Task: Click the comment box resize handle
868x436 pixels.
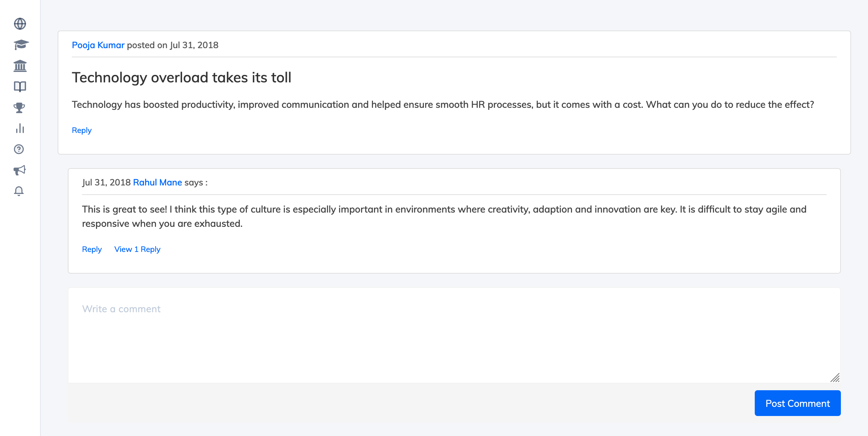Action: (835, 378)
